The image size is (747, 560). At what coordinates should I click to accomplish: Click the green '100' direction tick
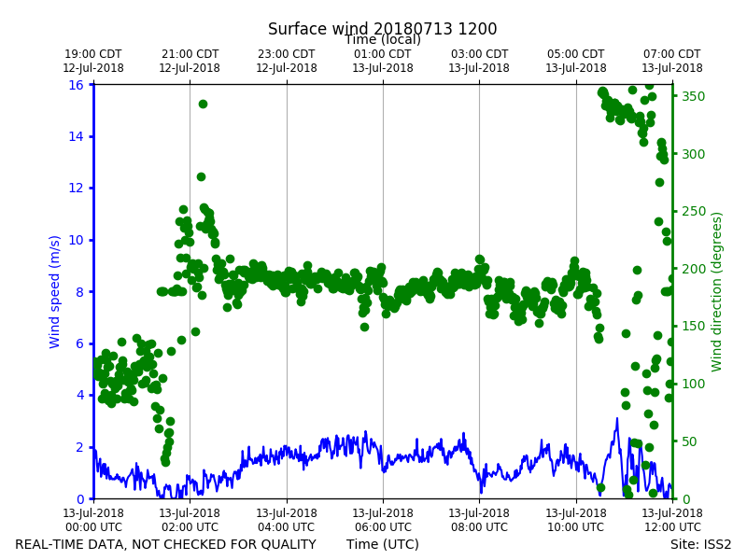[x=693, y=384]
